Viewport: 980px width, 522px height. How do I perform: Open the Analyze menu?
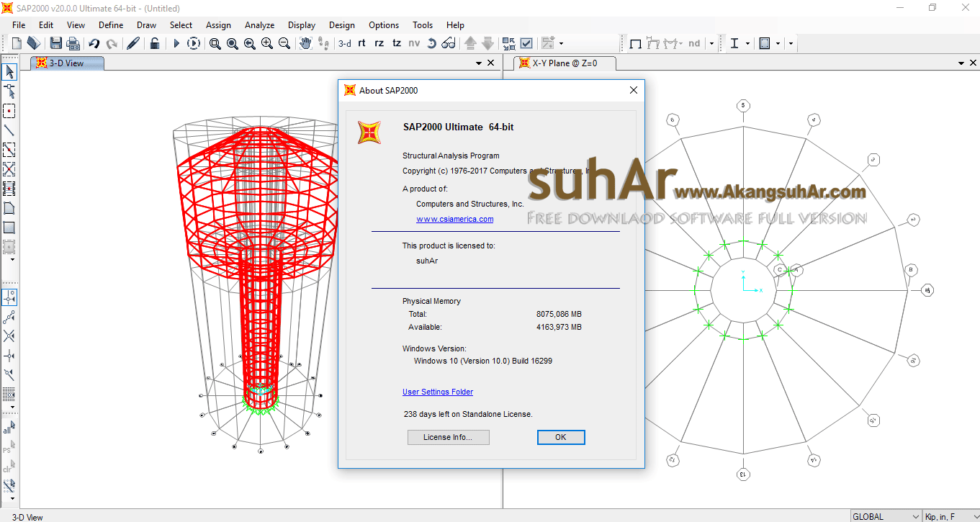point(259,25)
